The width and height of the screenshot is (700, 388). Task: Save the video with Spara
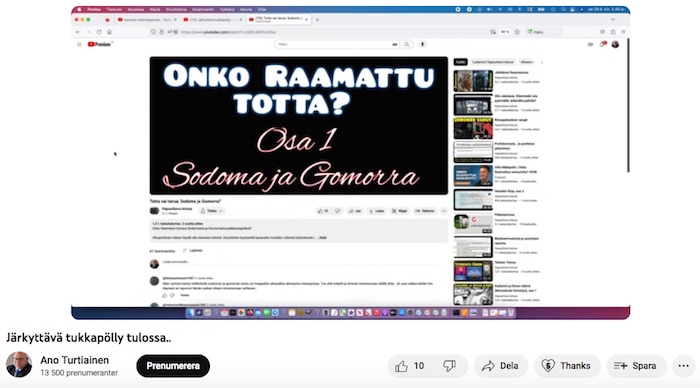(x=636, y=366)
